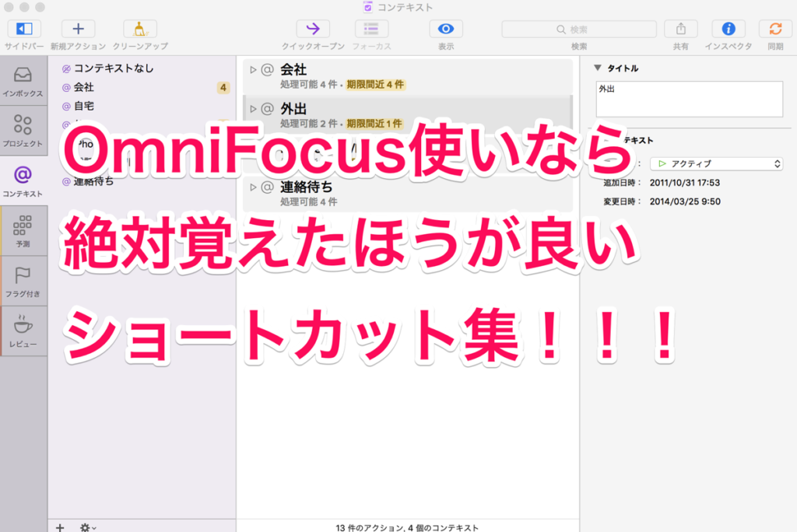This screenshot has width=797, height=532.
Task: Open the クイックオープン panel
Action: pos(313,29)
